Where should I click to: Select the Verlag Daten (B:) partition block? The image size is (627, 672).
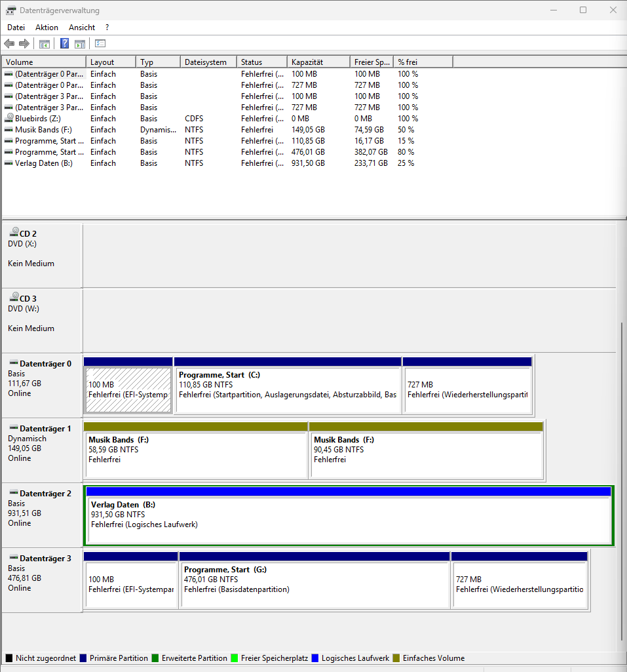point(349,515)
